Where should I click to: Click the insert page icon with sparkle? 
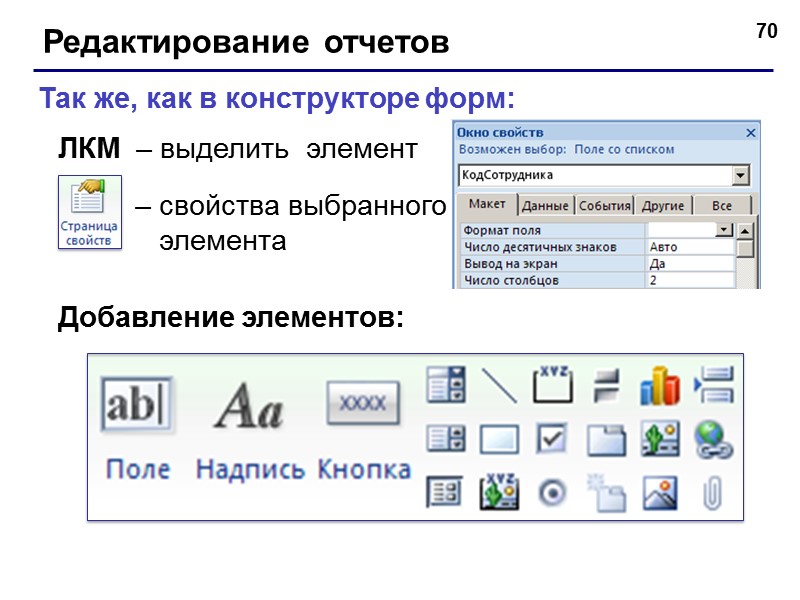coord(606,493)
